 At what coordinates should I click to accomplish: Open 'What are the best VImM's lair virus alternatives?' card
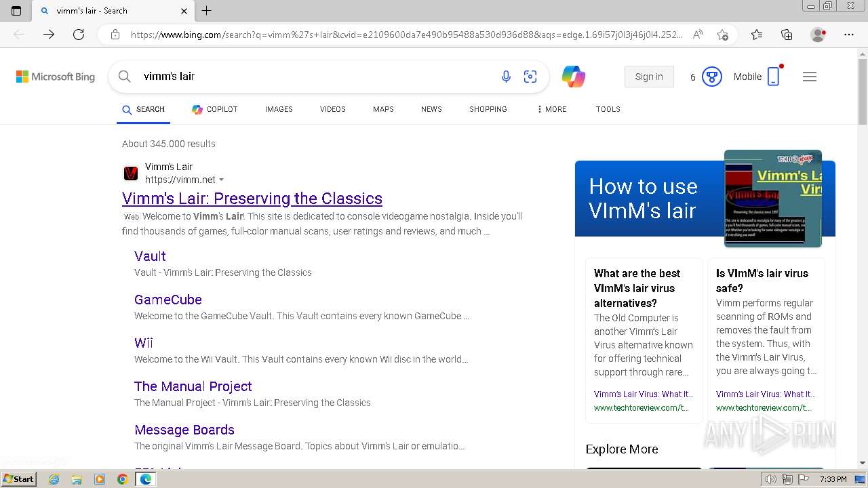(x=644, y=340)
